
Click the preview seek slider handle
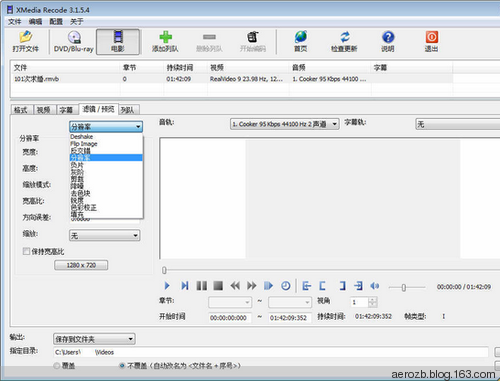tap(164, 270)
